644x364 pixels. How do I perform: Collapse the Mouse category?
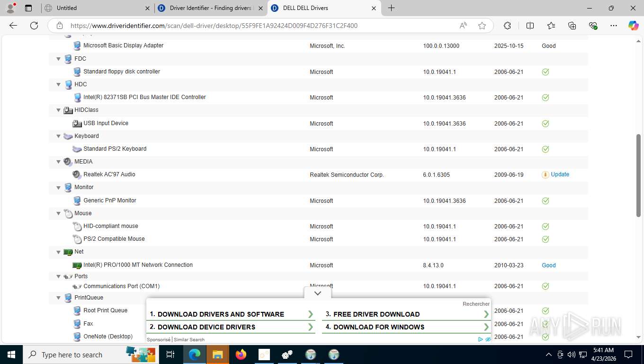[x=59, y=214]
